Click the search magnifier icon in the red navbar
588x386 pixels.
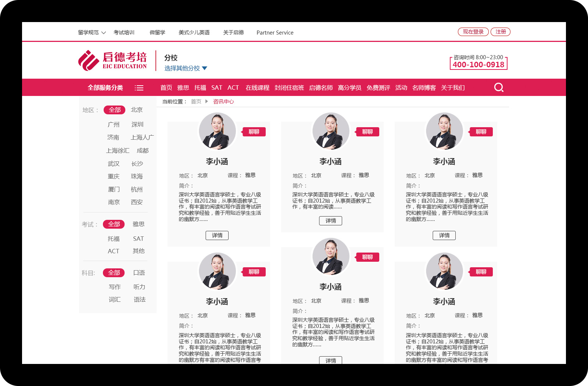[499, 87]
